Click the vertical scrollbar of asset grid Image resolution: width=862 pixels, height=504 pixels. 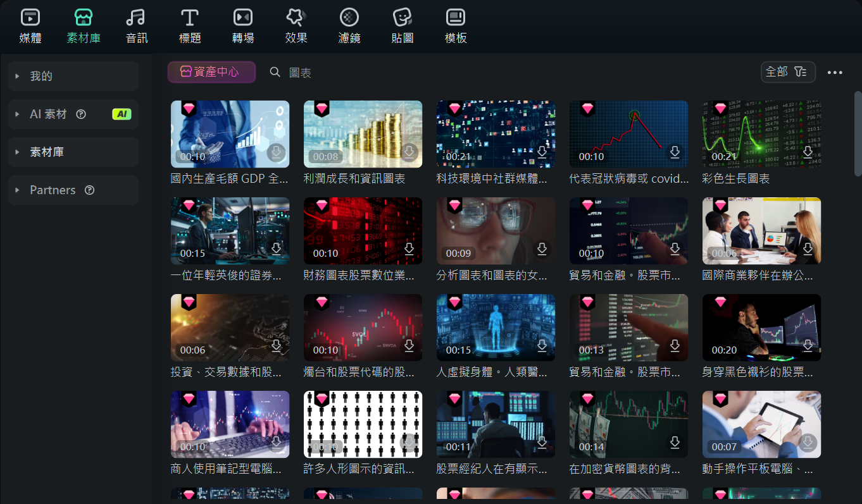pos(858,133)
